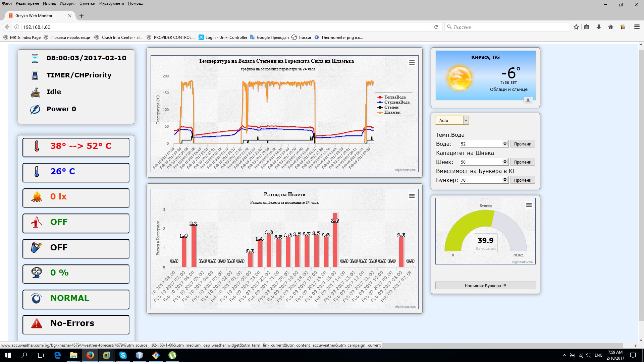The height and width of the screenshot is (362, 644).
Task: Click the Шнек capacity input field
Action: [x=481, y=162]
